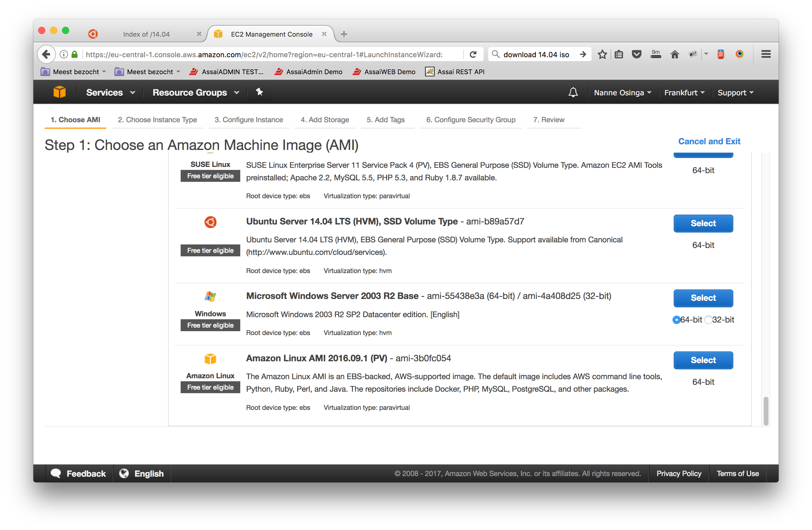Open the bookmarks list icon

(x=619, y=54)
